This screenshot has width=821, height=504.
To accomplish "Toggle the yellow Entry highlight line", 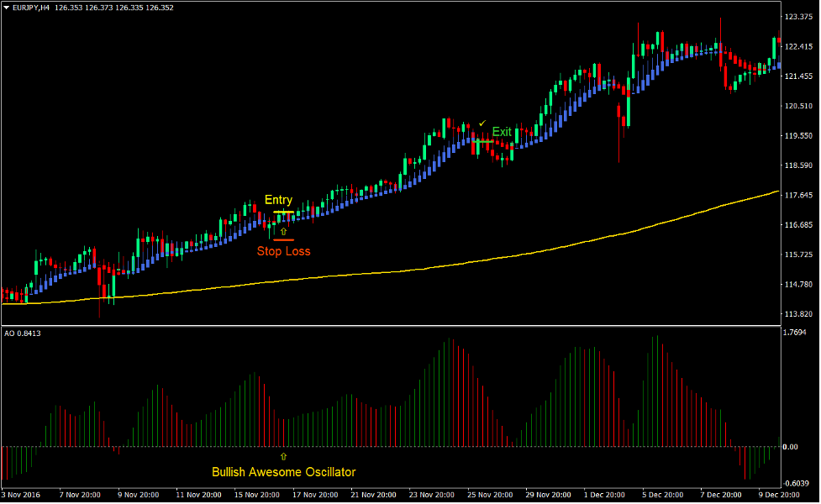I will [283, 212].
